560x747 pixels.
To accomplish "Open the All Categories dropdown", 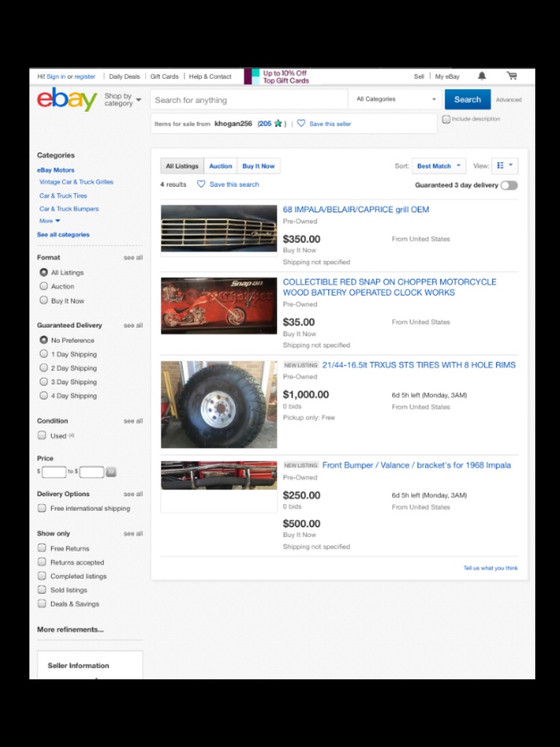I will point(396,99).
